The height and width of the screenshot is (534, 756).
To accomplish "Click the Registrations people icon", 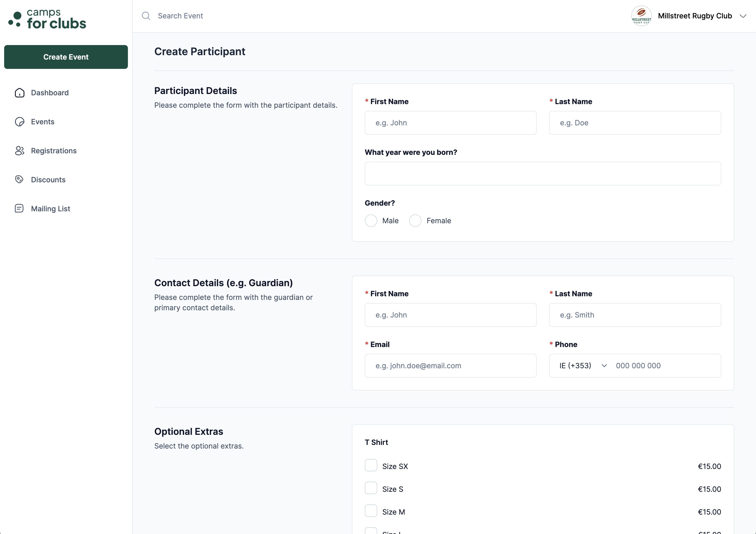I will coord(19,150).
